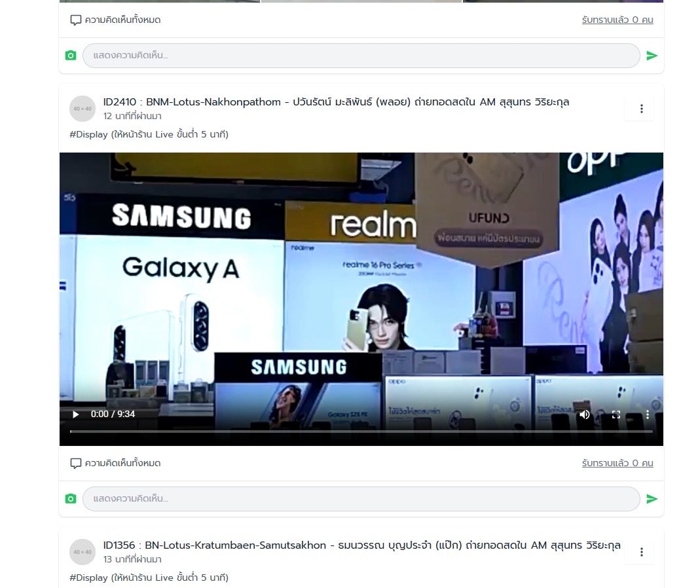Screen dimensions: 700x588
Task: View all comments above the ID2410 post
Action: 115,20
